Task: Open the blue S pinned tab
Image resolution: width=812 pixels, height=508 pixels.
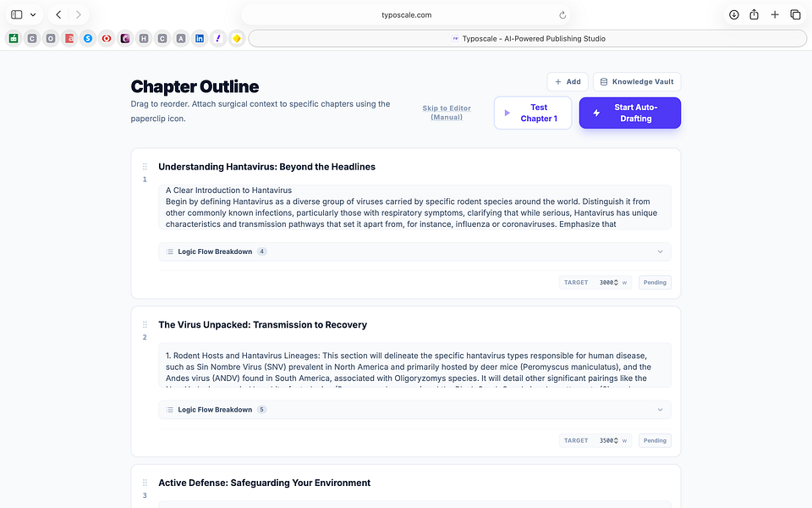Action: pyautogui.click(x=88, y=38)
